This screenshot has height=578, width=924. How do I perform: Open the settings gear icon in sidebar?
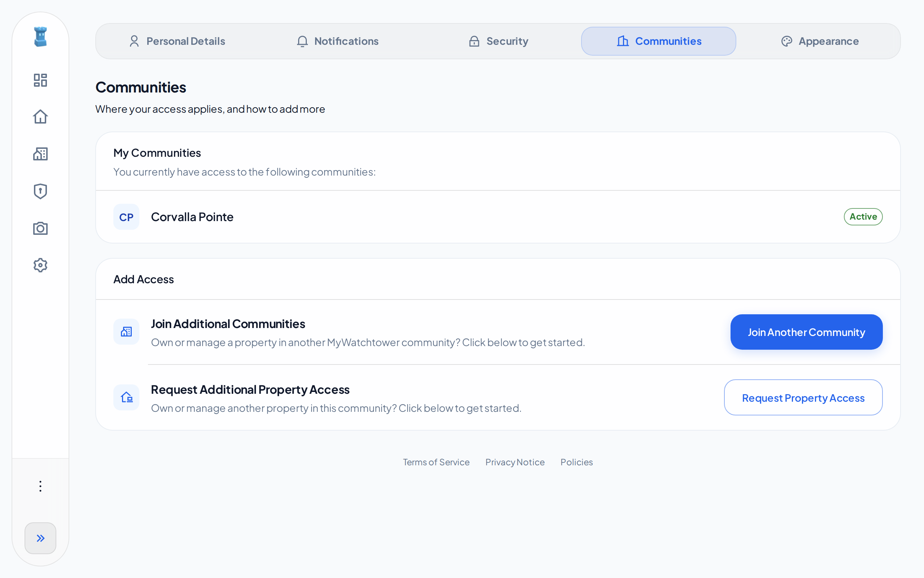pyautogui.click(x=40, y=265)
